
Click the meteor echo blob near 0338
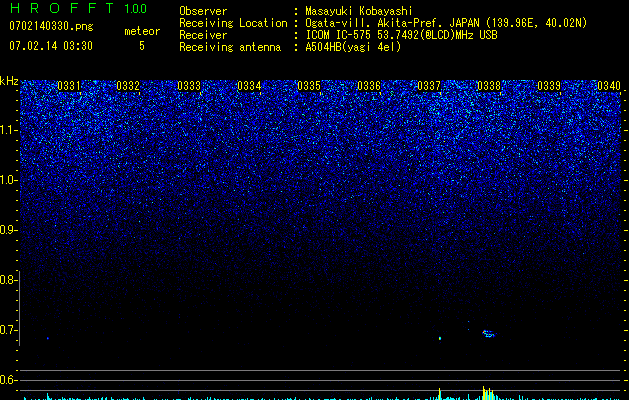coord(488,333)
